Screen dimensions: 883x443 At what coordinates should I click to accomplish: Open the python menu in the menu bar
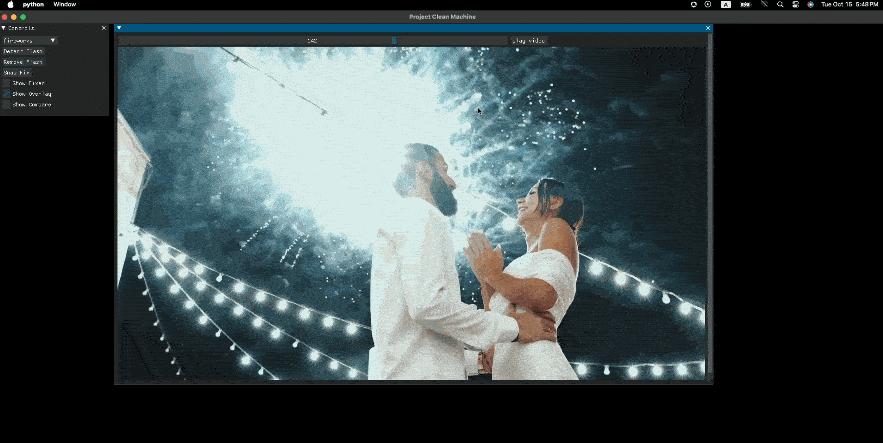33,5
